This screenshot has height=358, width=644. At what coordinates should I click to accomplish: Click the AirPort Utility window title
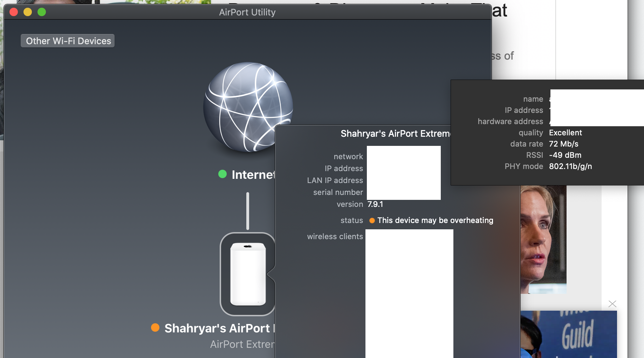(247, 12)
